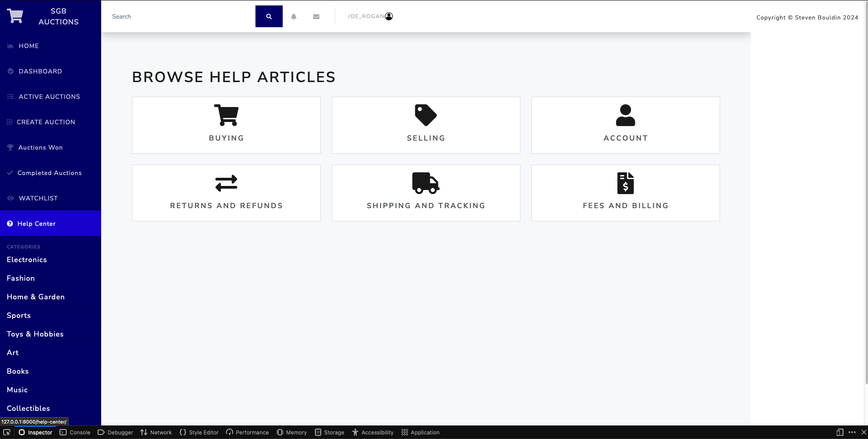This screenshot has width=868, height=439.
Task: Open the Completed Auctions sidebar link
Action: [49, 173]
